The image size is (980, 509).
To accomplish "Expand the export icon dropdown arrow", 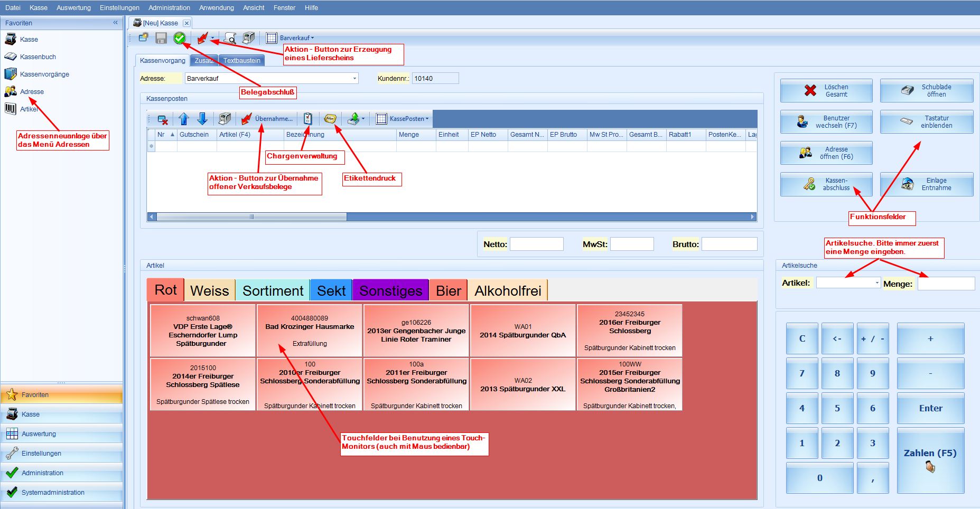I will point(363,119).
